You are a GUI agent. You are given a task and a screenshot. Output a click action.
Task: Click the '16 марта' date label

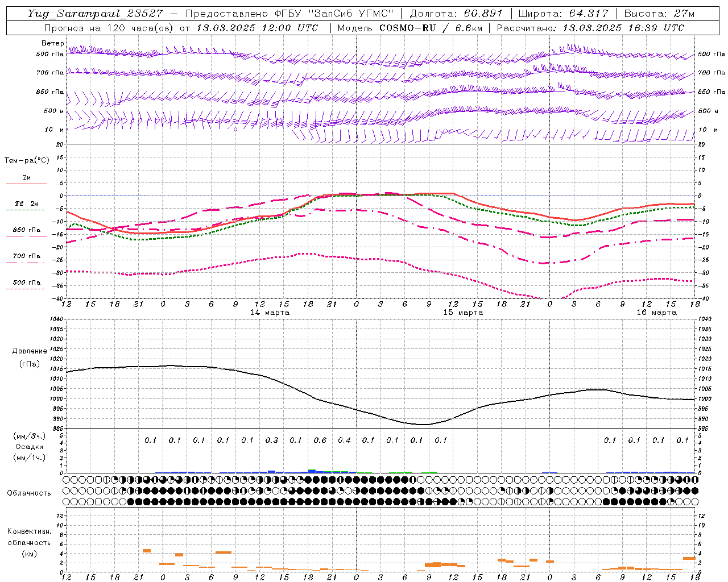(656, 313)
